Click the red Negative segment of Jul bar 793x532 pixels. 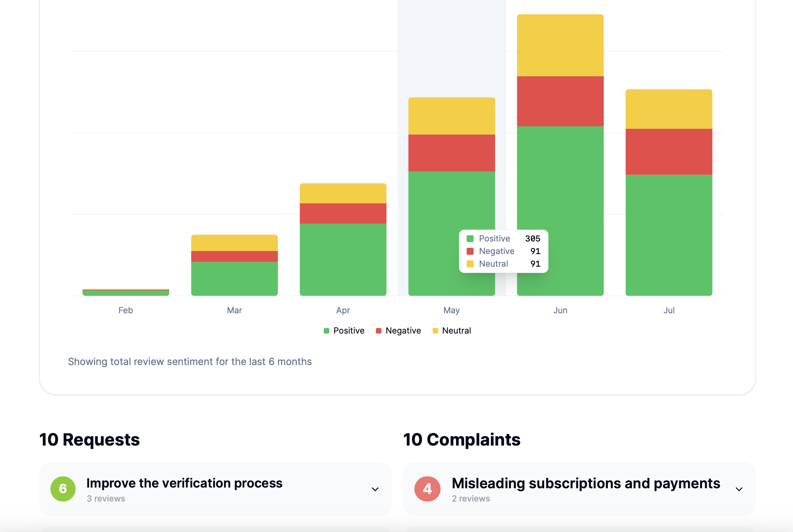[668, 152]
